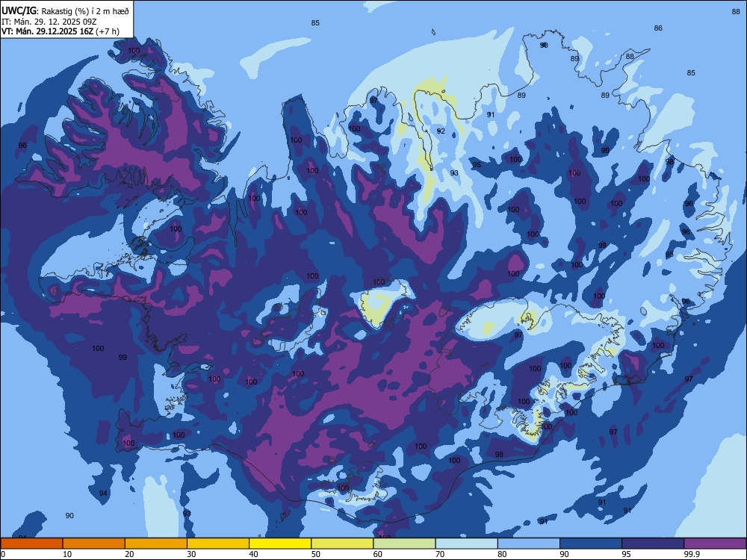Click the 'UWC/IG: Rakastig (%) í 2 m hæð' title
Screen dimensions: 747x560
pos(65,10)
